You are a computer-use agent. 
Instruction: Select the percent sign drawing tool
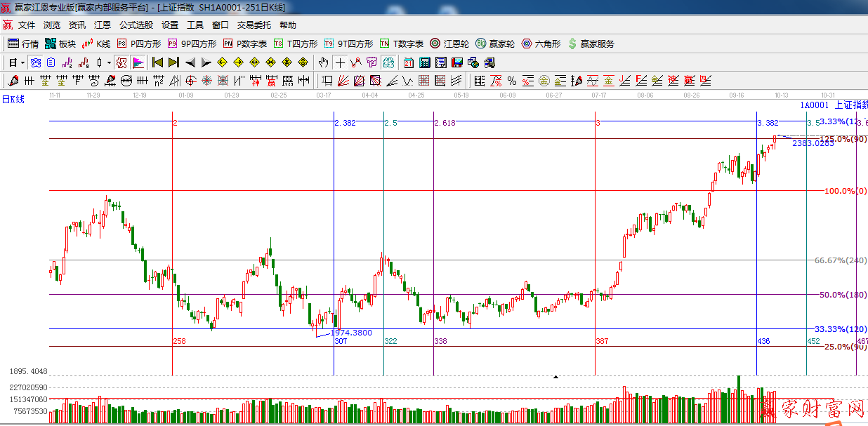tap(512, 81)
